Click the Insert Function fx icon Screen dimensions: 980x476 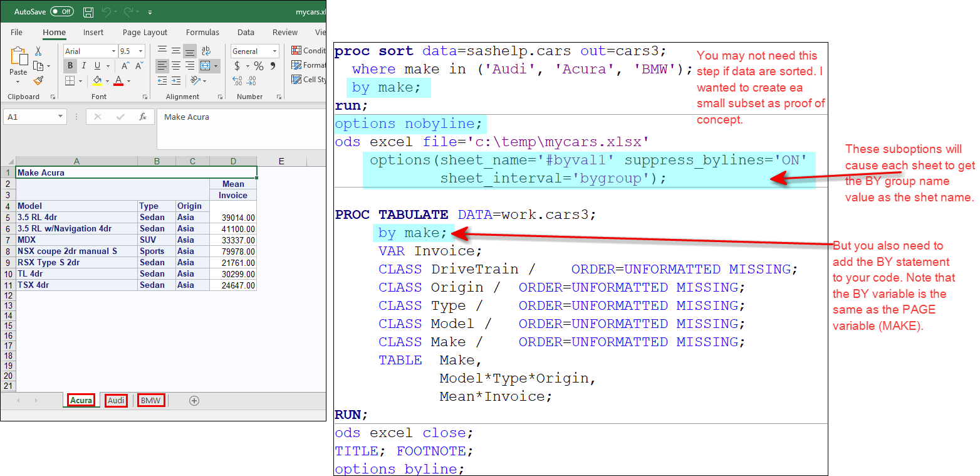click(143, 117)
